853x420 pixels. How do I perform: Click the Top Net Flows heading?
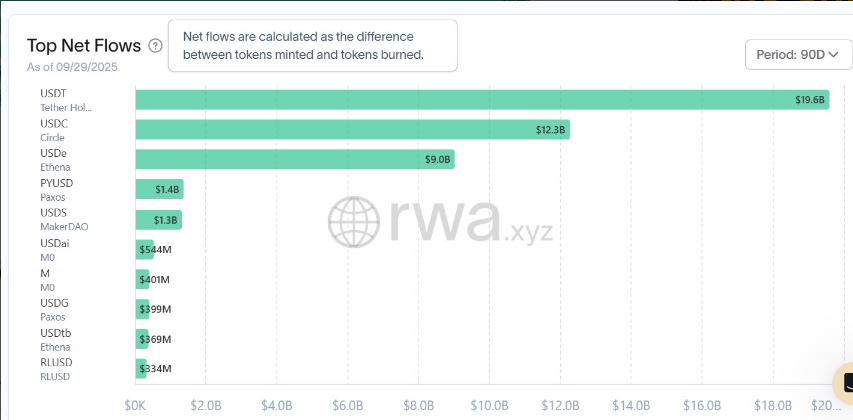point(84,46)
